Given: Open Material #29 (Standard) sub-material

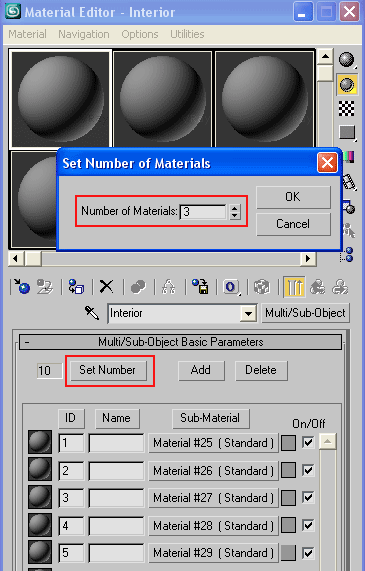Looking at the screenshot, I should pos(213,553).
